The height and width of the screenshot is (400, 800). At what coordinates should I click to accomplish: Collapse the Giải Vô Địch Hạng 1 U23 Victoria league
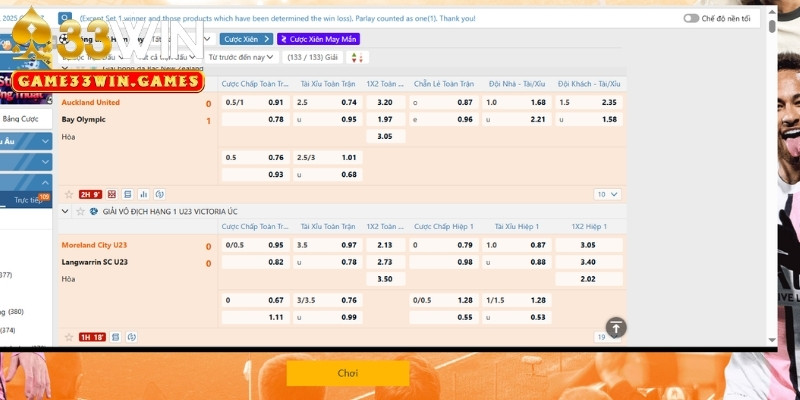(x=66, y=212)
